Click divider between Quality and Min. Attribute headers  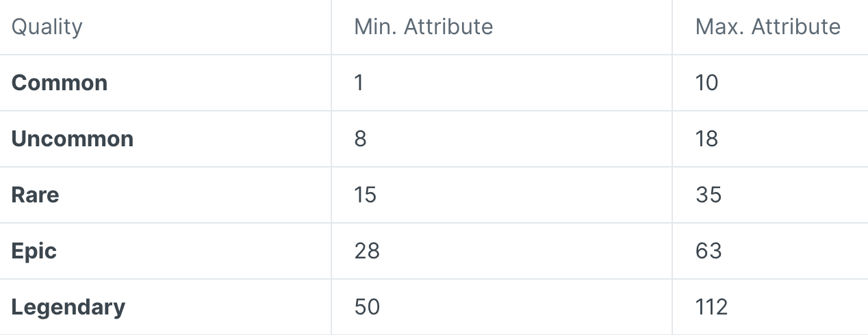[331, 27]
